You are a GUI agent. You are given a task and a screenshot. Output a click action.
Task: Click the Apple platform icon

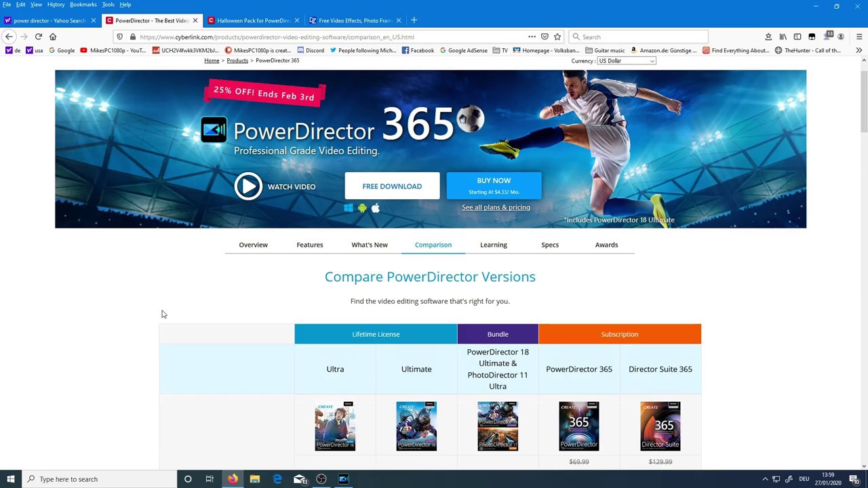click(x=376, y=208)
